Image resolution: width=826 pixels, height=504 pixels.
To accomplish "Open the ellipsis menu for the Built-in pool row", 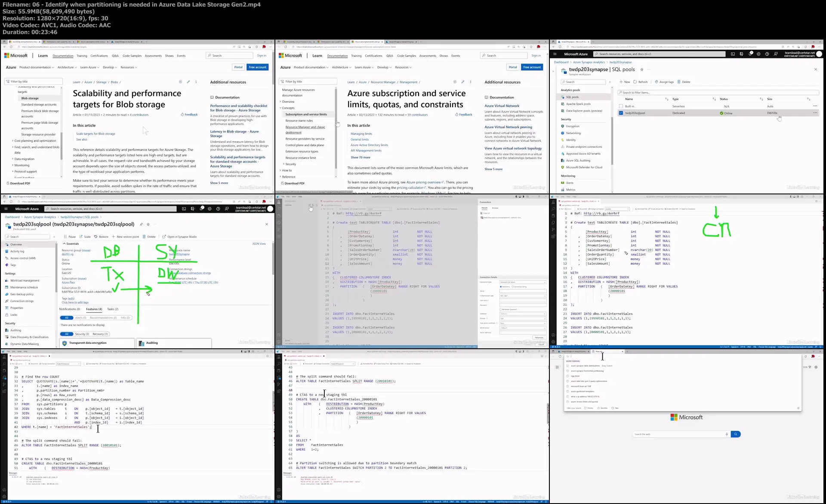I will (815, 106).
